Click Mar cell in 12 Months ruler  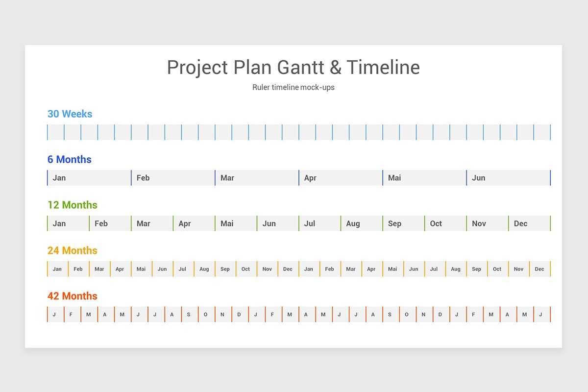[152, 223]
